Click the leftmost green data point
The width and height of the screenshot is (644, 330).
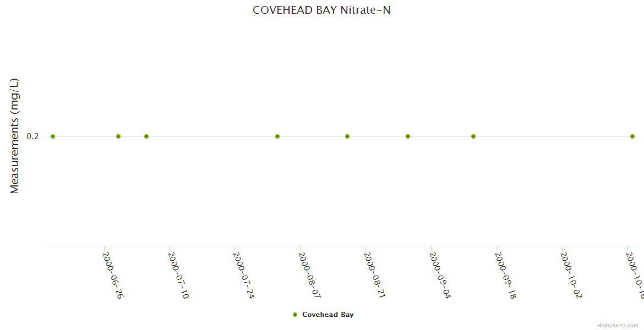[53, 136]
